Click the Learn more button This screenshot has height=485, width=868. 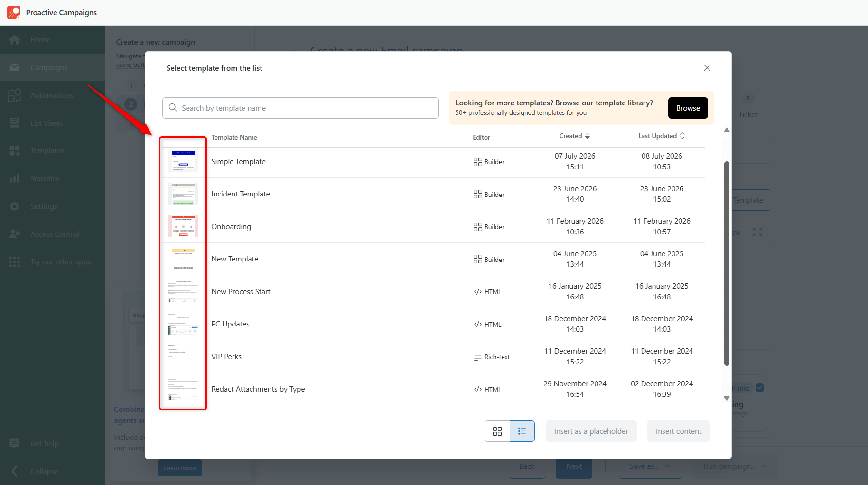pos(180,468)
